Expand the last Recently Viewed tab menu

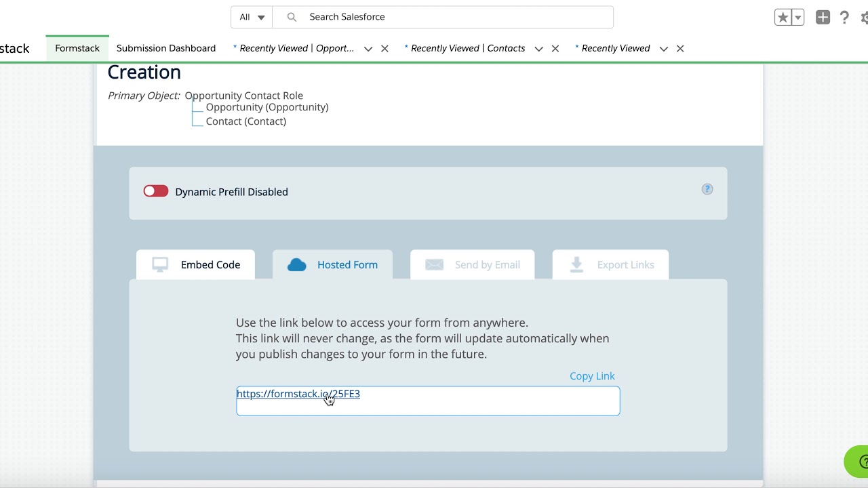(664, 49)
